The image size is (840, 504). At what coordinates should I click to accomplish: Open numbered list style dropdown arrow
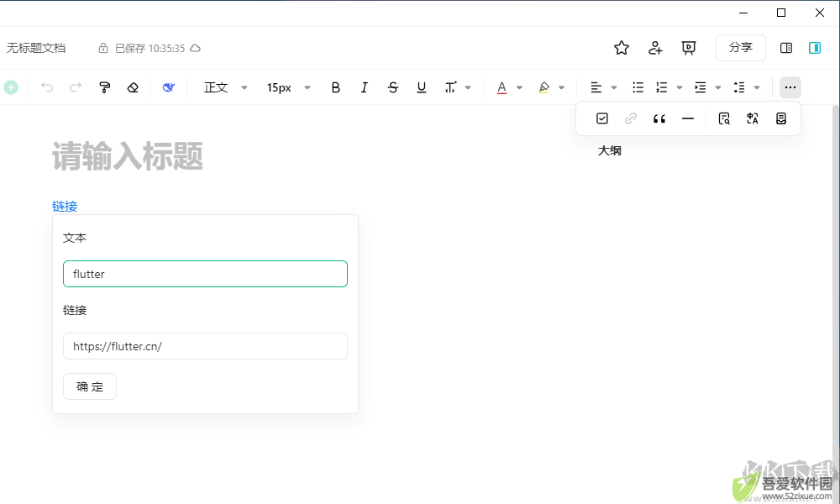680,87
